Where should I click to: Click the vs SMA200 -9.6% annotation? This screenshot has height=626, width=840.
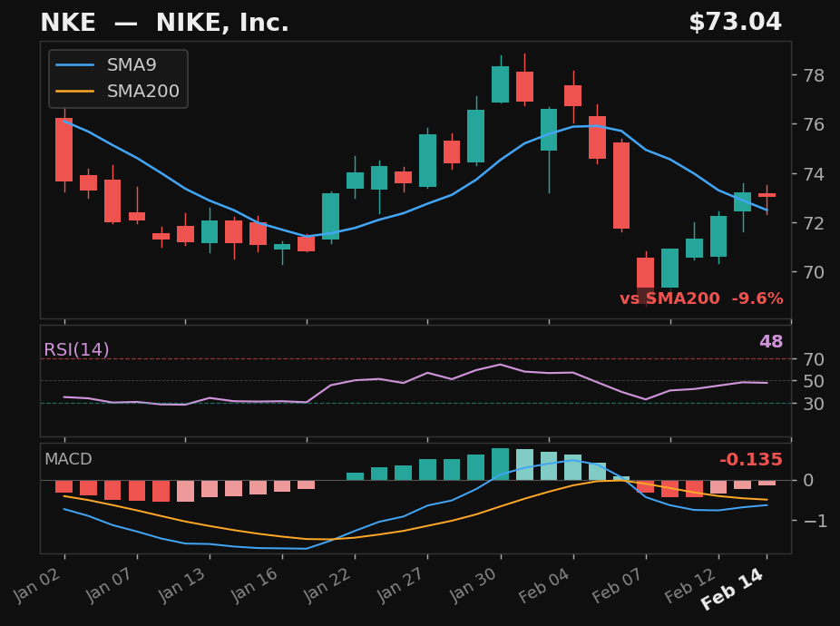click(701, 298)
